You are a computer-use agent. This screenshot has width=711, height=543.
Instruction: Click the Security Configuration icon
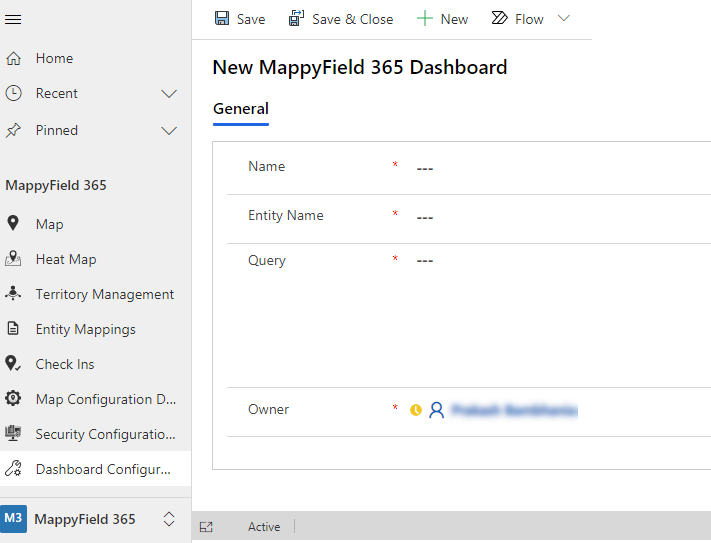pos(13,433)
